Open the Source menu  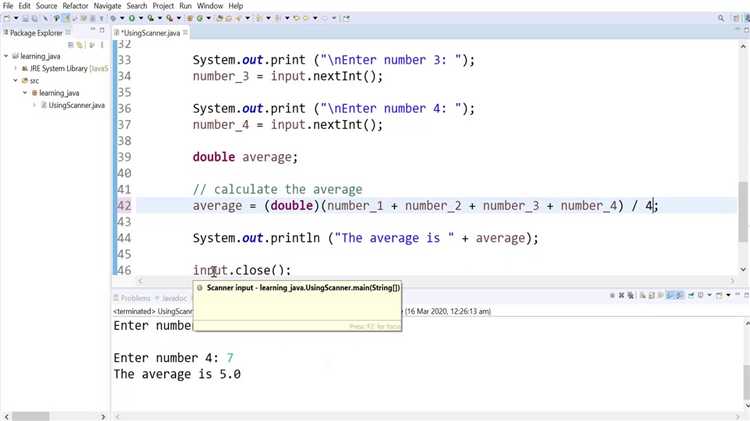tap(46, 6)
